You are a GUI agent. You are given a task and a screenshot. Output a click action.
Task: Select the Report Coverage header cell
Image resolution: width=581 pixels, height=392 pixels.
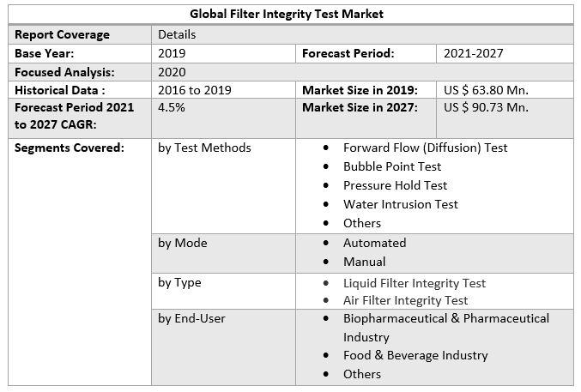click(62, 34)
